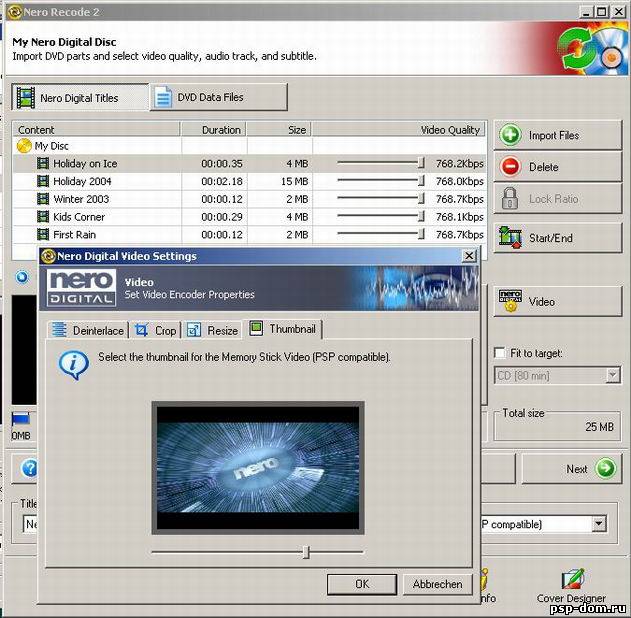Enable the Fit to target checkbox
The width and height of the screenshot is (631, 618).
(500, 353)
